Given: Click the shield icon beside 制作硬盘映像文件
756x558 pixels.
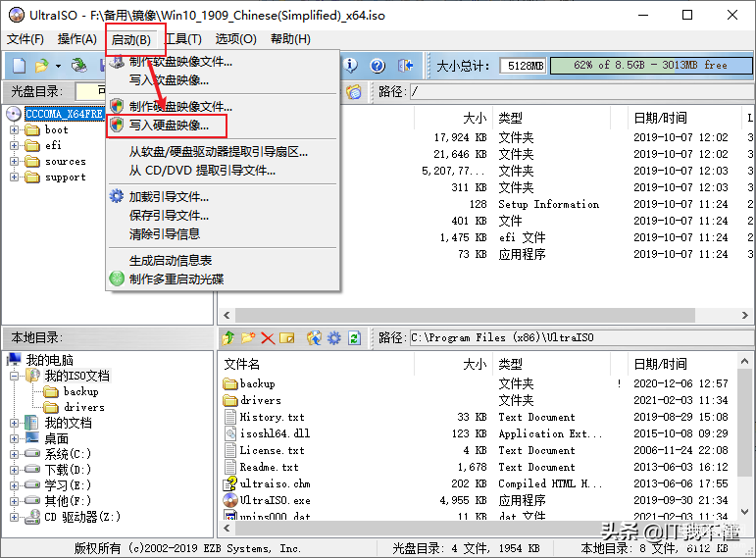Looking at the screenshot, I should (x=117, y=106).
